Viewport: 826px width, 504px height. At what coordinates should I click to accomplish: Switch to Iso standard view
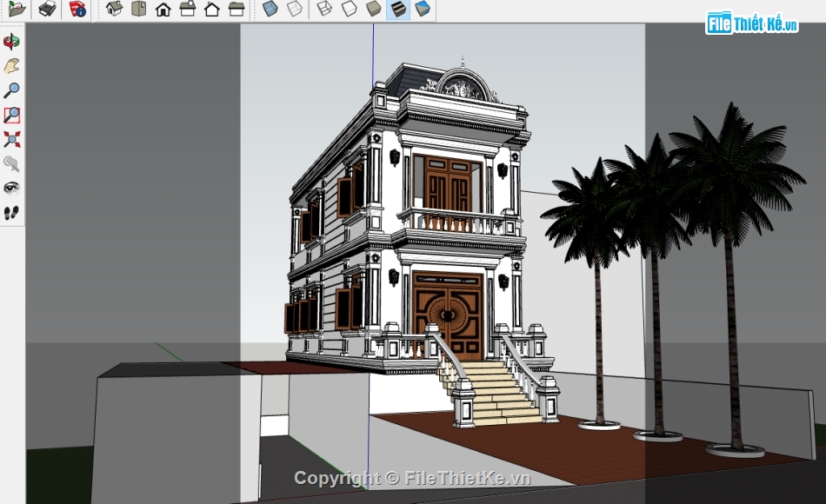[114, 10]
